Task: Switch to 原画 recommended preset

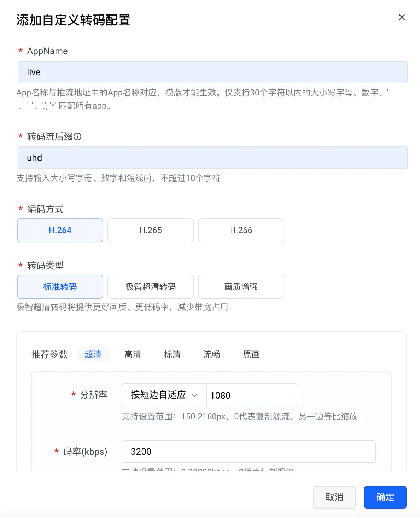Action: (x=252, y=354)
